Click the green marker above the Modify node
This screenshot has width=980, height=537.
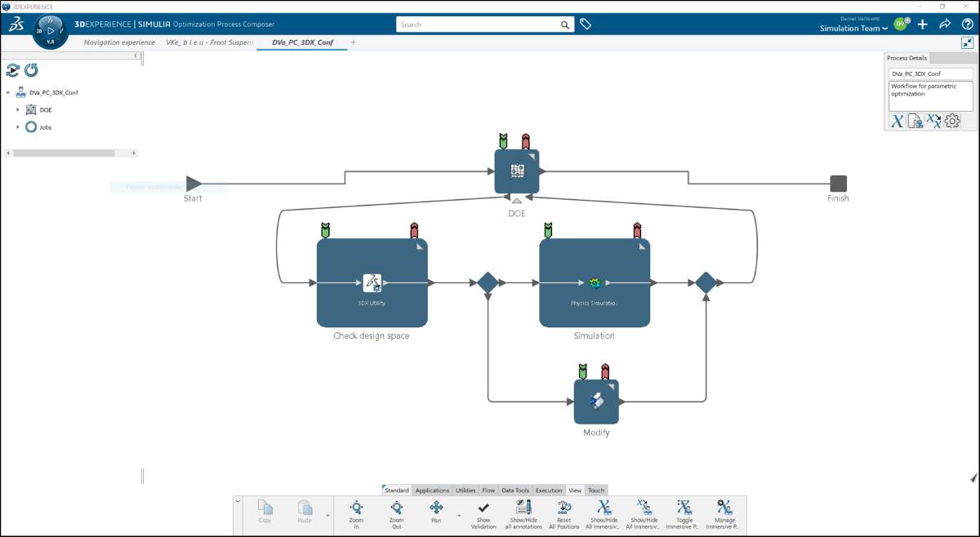pyautogui.click(x=582, y=371)
